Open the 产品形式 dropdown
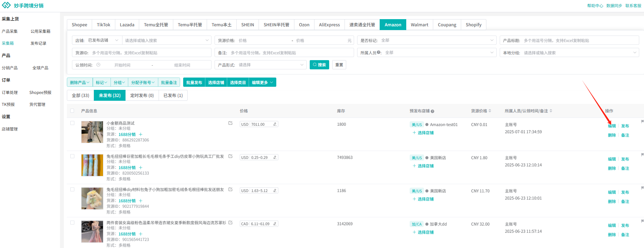This screenshot has width=644, height=248. click(261, 65)
